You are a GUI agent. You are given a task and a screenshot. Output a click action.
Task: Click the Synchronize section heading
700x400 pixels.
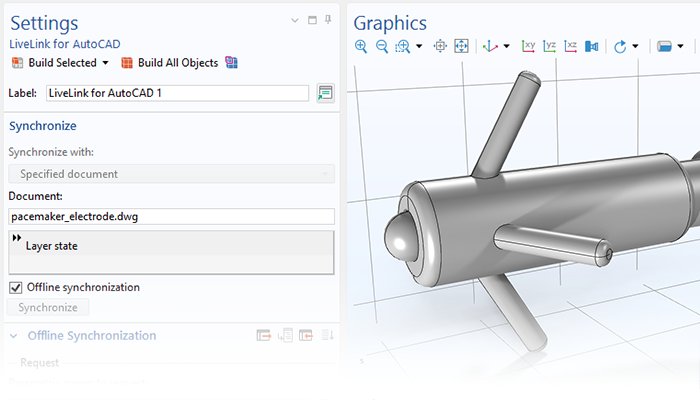(43, 126)
